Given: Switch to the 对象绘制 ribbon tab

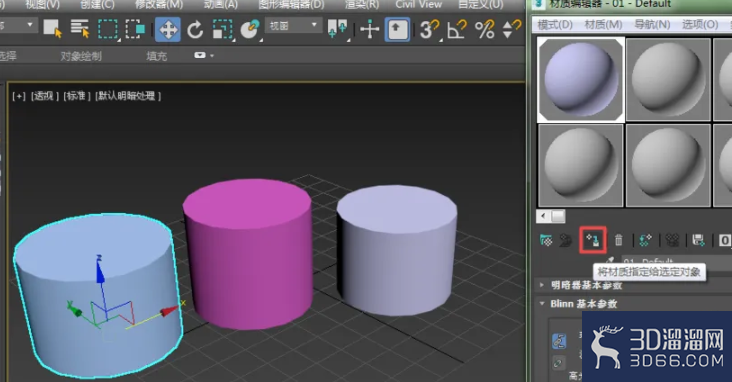Looking at the screenshot, I should tap(81, 56).
